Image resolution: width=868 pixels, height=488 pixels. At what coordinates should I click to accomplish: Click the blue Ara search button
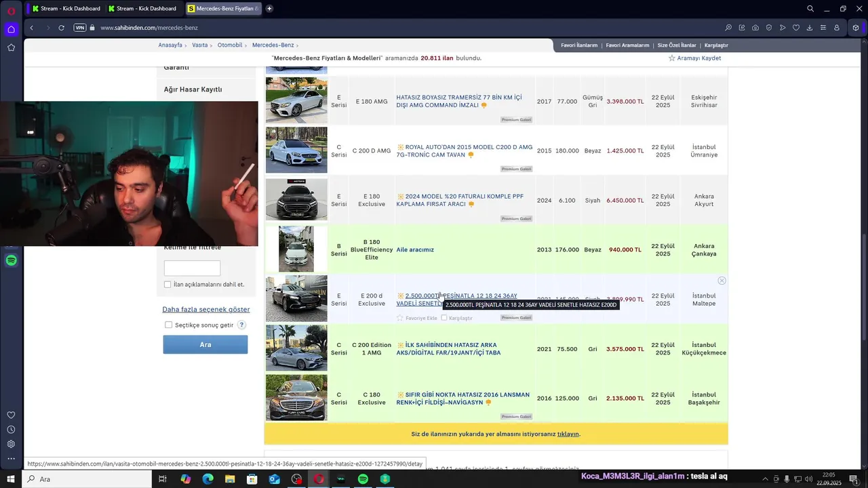(x=205, y=345)
